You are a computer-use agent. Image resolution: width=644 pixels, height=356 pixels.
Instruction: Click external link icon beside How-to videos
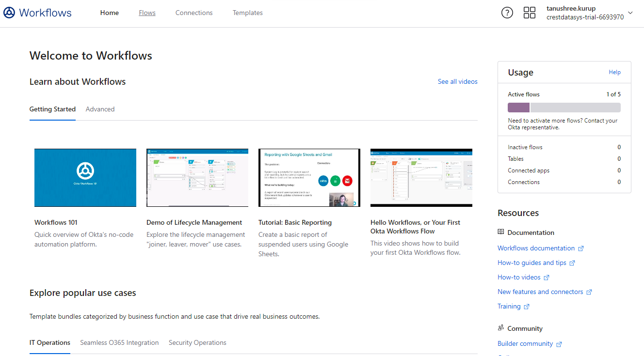click(547, 278)
